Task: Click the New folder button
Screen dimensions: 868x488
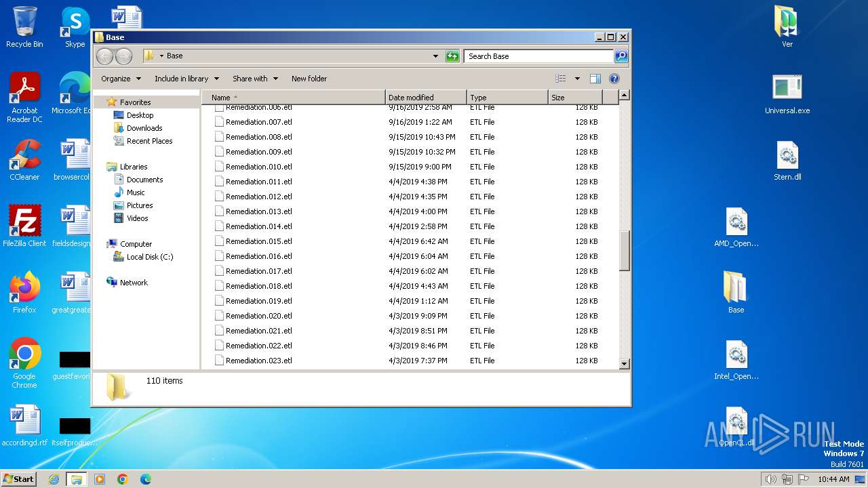Action: tap(309, 79)
